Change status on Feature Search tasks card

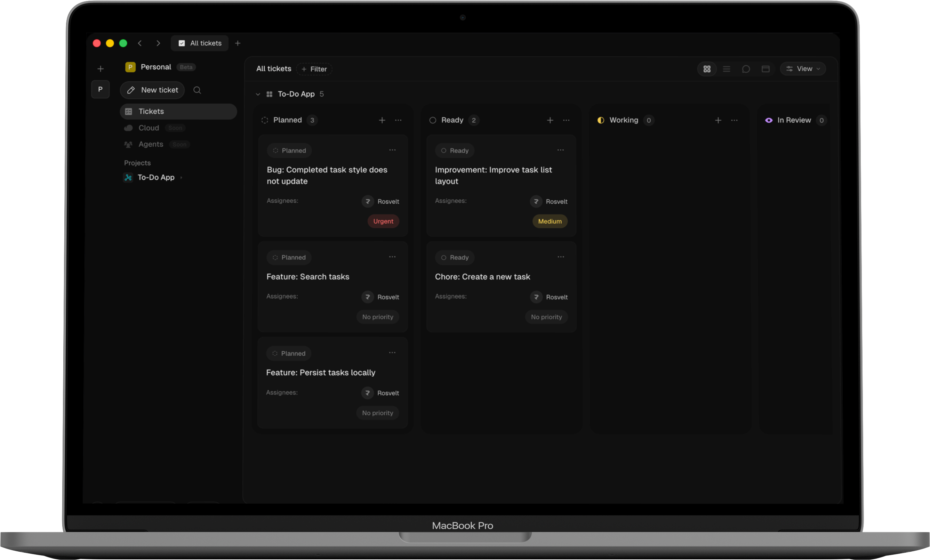click(289, 257)
